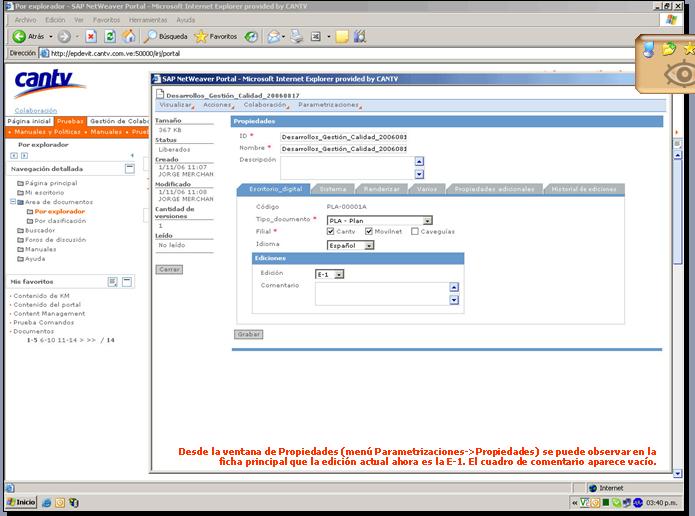Open the Colaboración menu in document window
The width and height of the screenshot is (695, 516).
[x=266, y=105]
